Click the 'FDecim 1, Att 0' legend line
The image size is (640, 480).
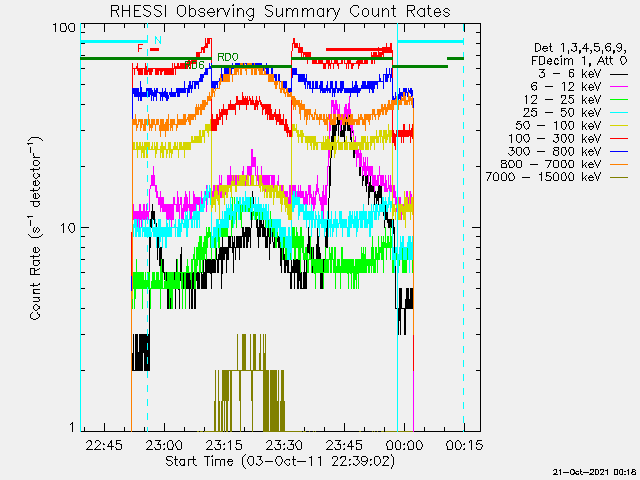coord(579,61)
